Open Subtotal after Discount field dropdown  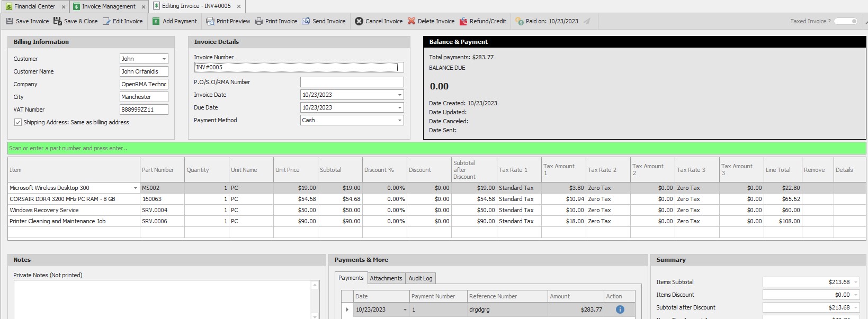[x=856, y=307]
